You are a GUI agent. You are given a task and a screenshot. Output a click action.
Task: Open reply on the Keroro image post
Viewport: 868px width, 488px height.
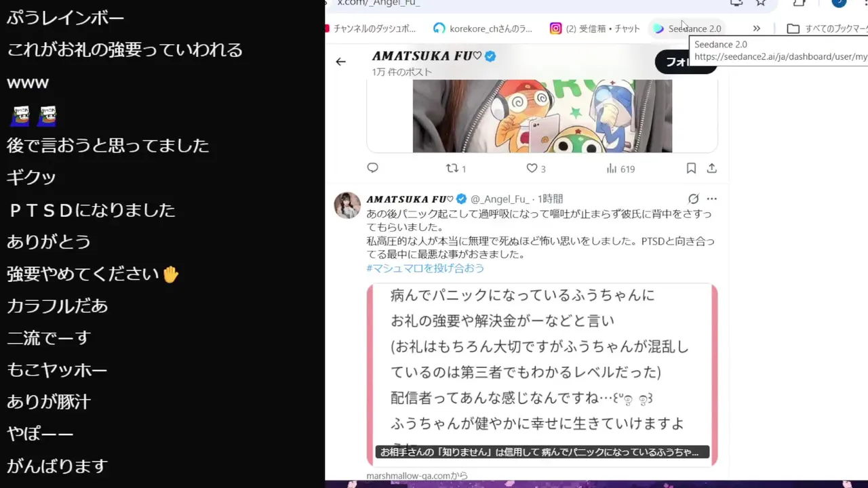(x=372, y=168)
